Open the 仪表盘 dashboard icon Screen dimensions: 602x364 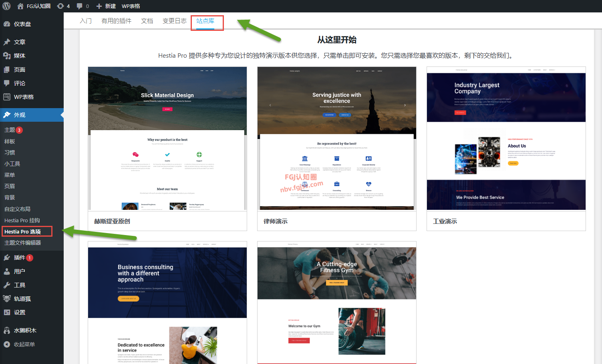pos(7,24)
